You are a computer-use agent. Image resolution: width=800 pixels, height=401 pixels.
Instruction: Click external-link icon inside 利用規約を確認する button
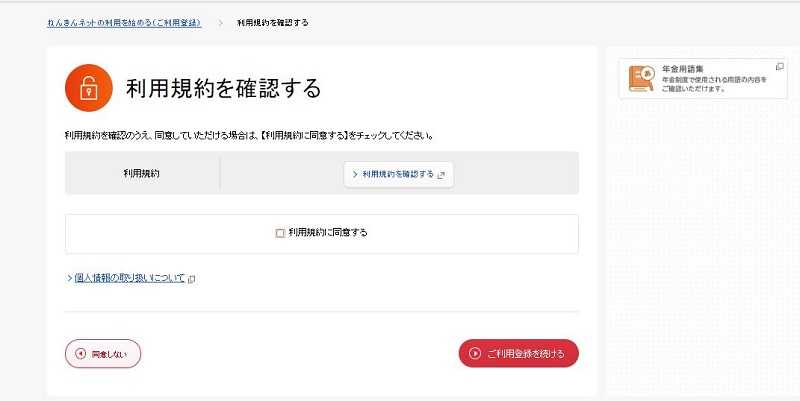441,174
